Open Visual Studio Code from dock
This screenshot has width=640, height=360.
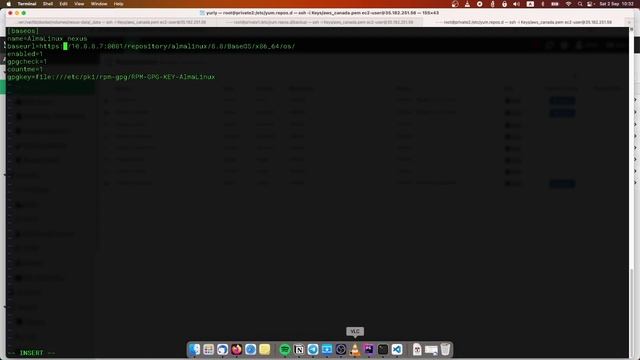[397, 349]
